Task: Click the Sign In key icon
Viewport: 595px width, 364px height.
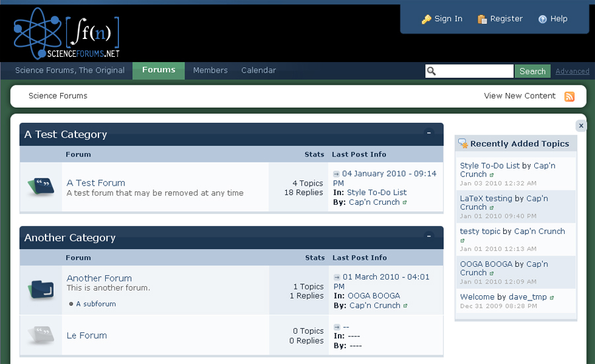Action: [x=426, y=19]
